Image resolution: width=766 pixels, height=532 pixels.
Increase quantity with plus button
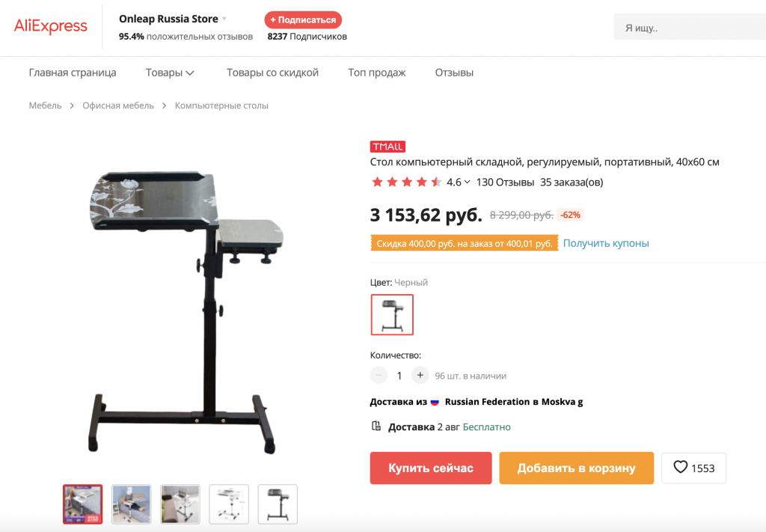[x=420, y=375]
